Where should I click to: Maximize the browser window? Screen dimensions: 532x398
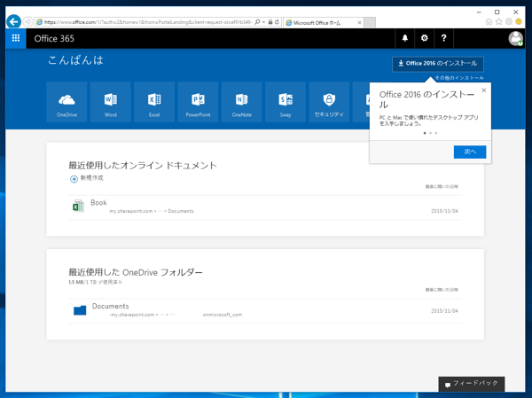coord(497,12)
